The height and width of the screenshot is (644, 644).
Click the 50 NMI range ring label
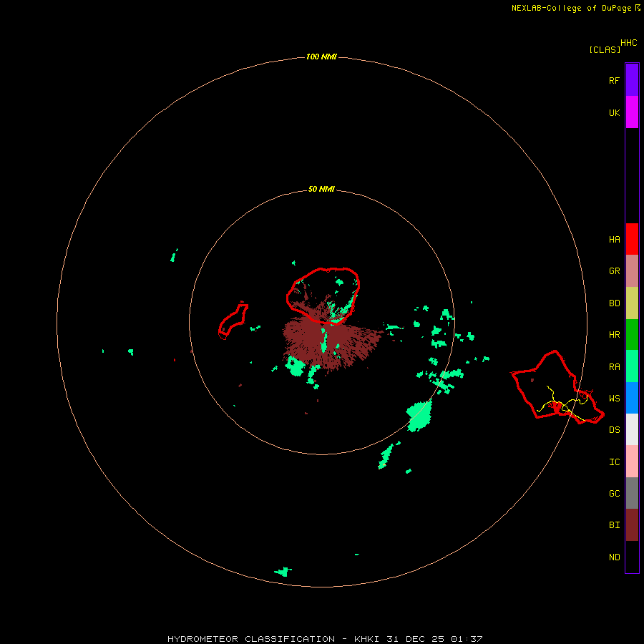[321, 189]
